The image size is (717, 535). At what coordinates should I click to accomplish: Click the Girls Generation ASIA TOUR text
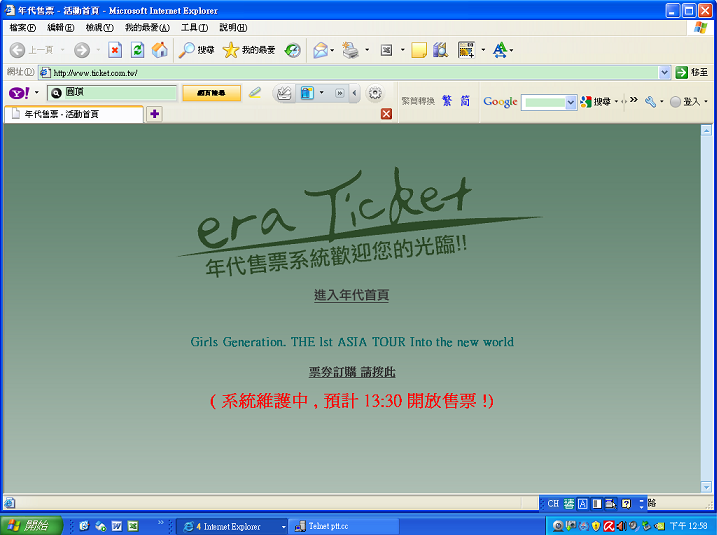pyautogui.click(x=352, y=342)
